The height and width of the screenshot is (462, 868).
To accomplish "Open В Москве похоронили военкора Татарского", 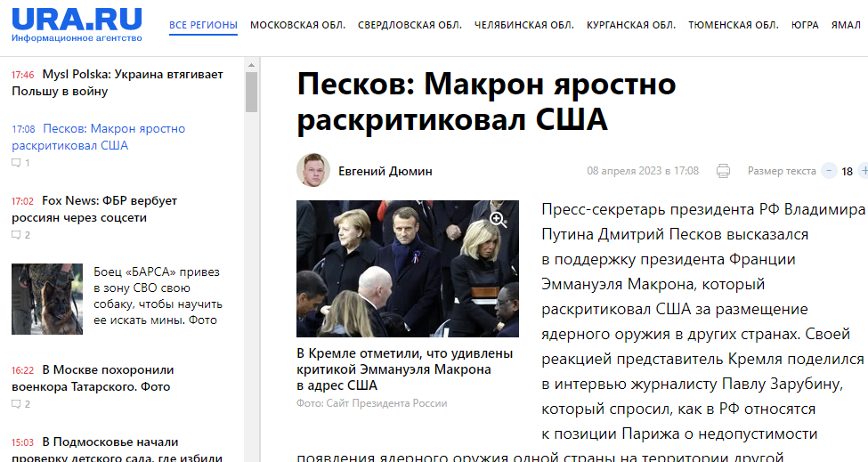I will pyautogui.click(x=93, y=378).
